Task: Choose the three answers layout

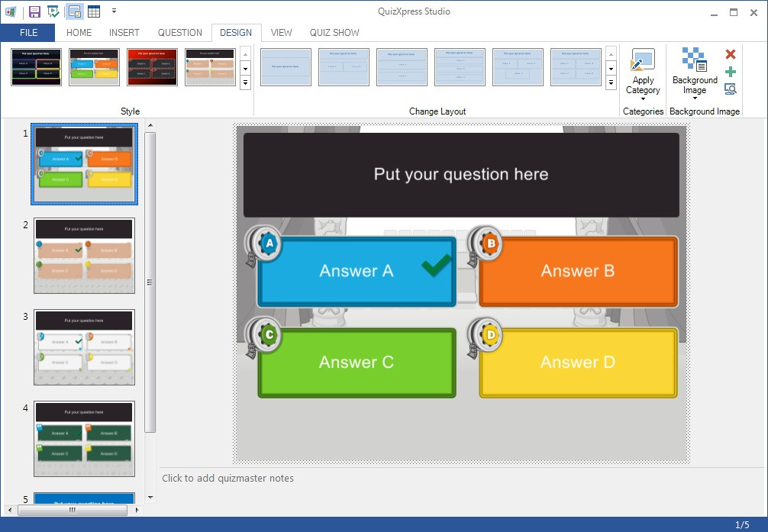Action: pos(518,67)
